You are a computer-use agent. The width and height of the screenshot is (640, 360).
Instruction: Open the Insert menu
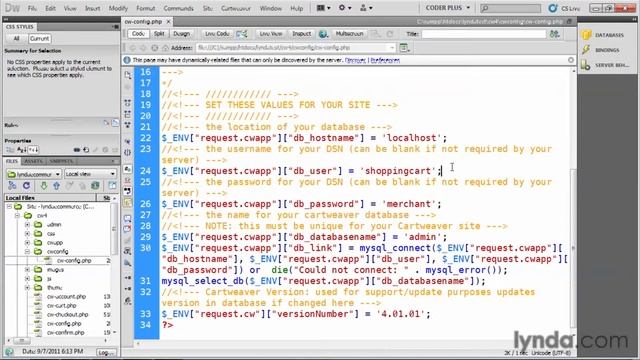point(92,8)
